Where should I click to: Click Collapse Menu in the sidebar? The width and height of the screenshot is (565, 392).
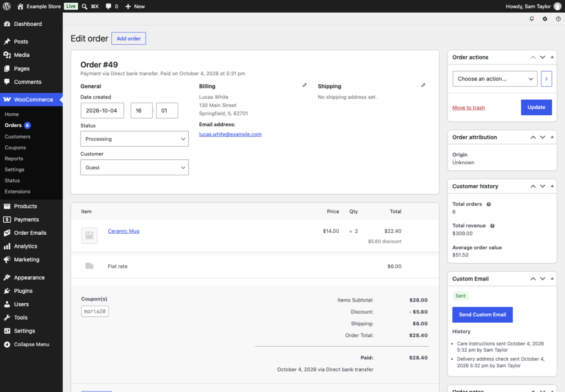tap(31, 345)
